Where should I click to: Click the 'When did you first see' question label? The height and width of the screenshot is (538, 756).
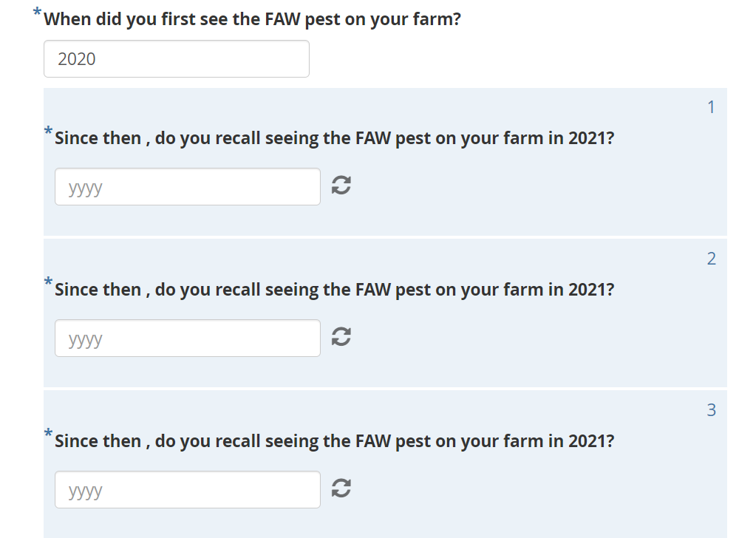pos(252,19)
